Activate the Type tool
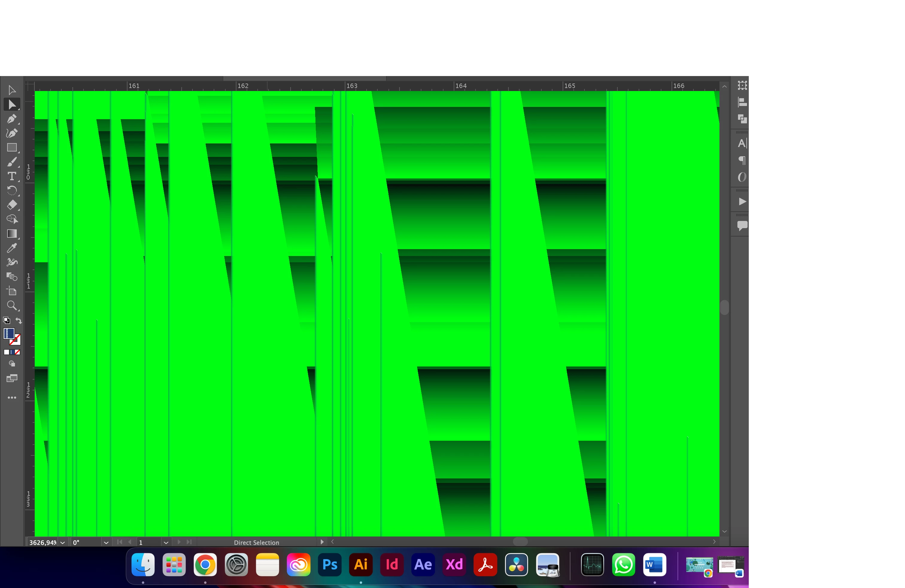Screen dimensions: 905x588 pos(12,176)
